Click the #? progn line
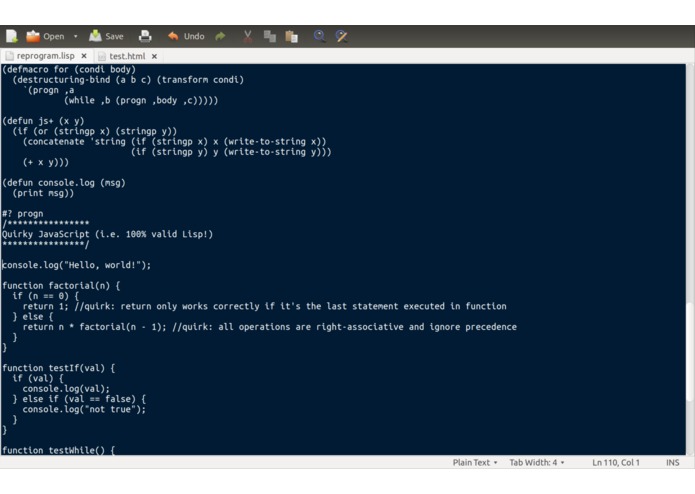The height and width of the screenshot is (494, 695). point(23,214)
